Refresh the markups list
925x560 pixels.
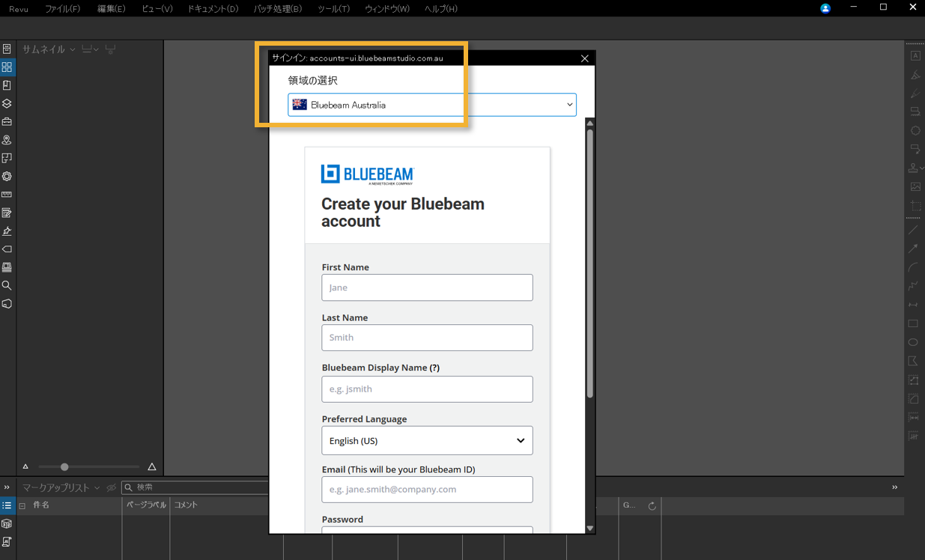[x=652, y=506]
